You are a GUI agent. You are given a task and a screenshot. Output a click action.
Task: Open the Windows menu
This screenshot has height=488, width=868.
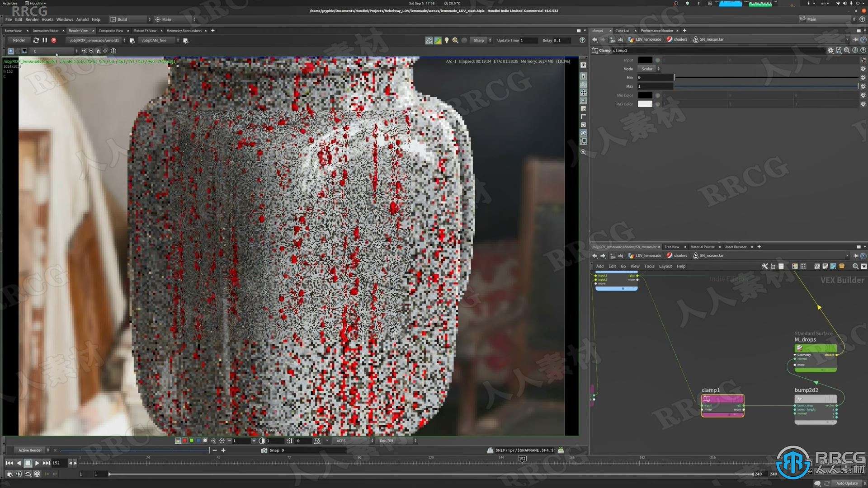click(65, 19)
